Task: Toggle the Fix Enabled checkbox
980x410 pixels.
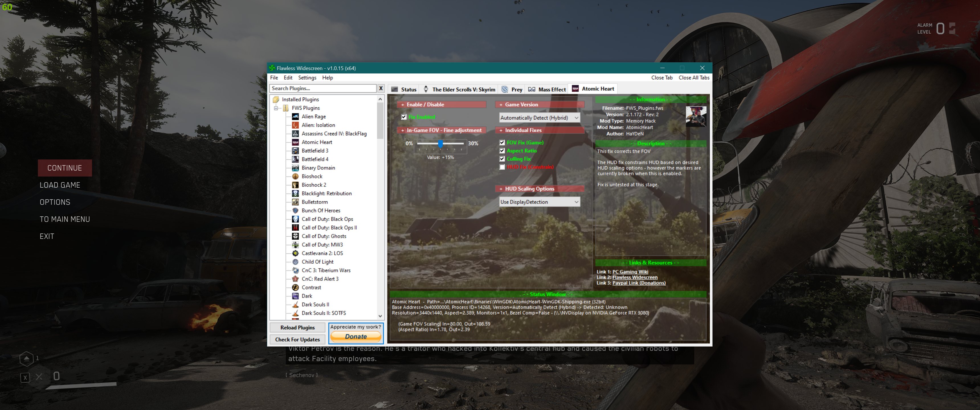Action: [x=404, y=117]
